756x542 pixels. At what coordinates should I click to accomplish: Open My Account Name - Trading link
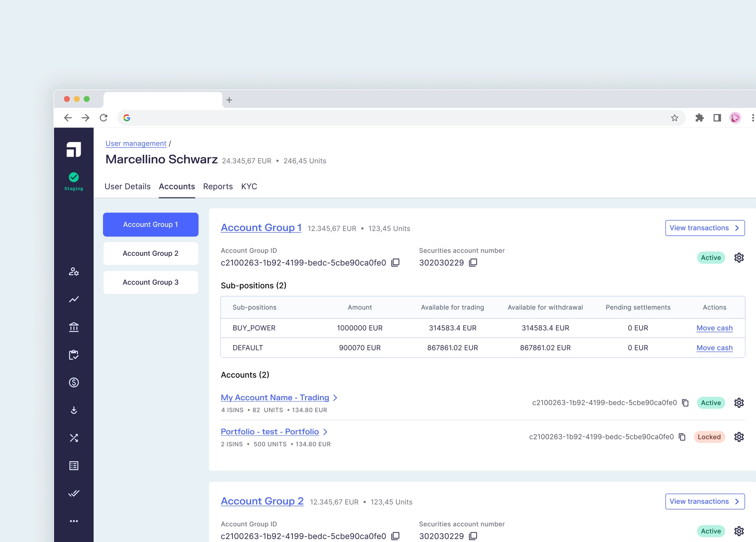[x=275, y=397]
